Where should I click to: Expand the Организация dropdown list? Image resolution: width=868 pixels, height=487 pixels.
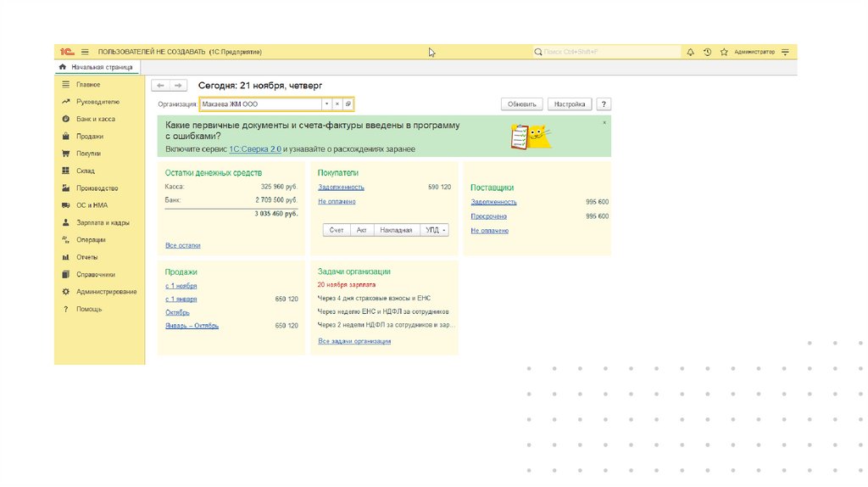click(326, 104)
